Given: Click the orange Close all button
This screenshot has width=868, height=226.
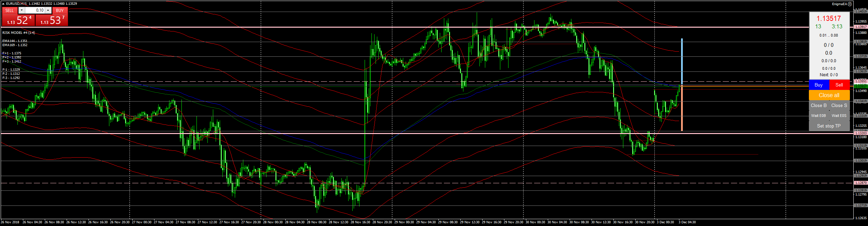Looking at the screenshot, I should tap(829, 95).
